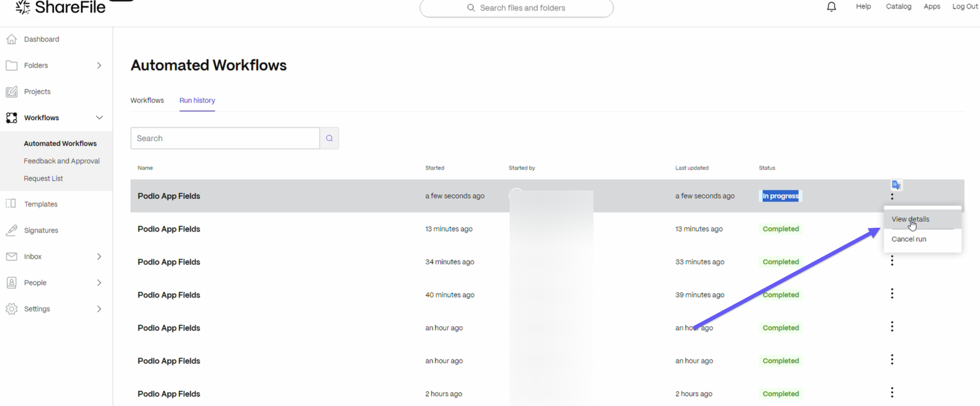Open Projects in the sidebar
Image resolution: width=980 pixels, height=406 pixels.
pyautogui.click(x=37, y=92)
